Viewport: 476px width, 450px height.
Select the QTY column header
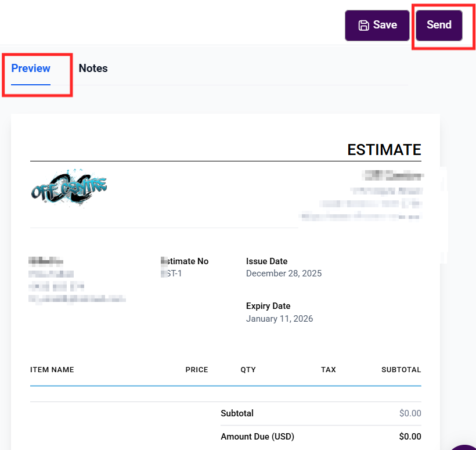coord(248,370)
